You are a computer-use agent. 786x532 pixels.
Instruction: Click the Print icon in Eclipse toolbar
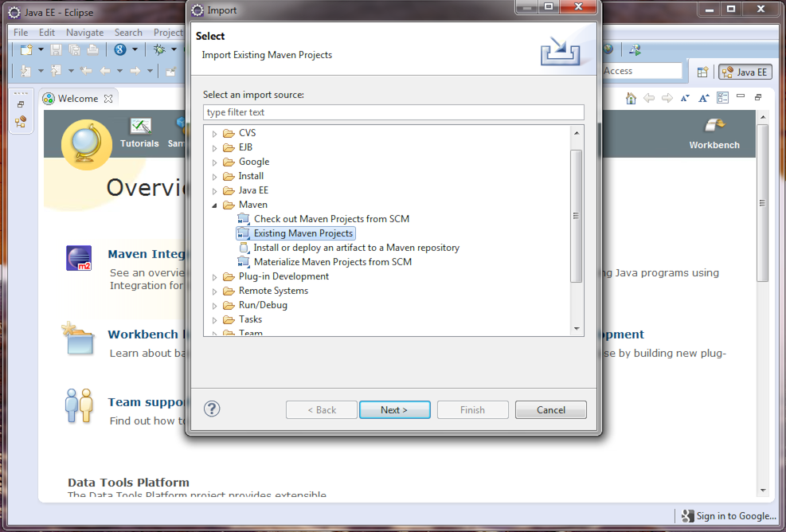[x=92, y=49]
